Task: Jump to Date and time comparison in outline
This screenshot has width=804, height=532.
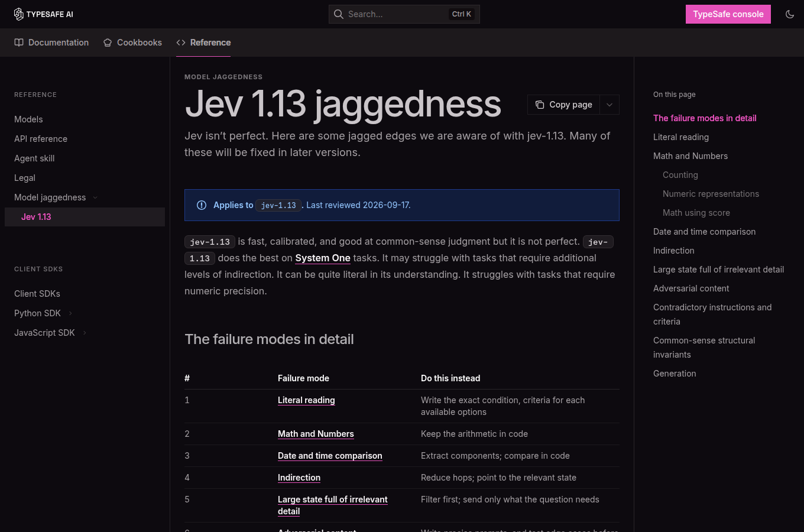Action: 704,232
